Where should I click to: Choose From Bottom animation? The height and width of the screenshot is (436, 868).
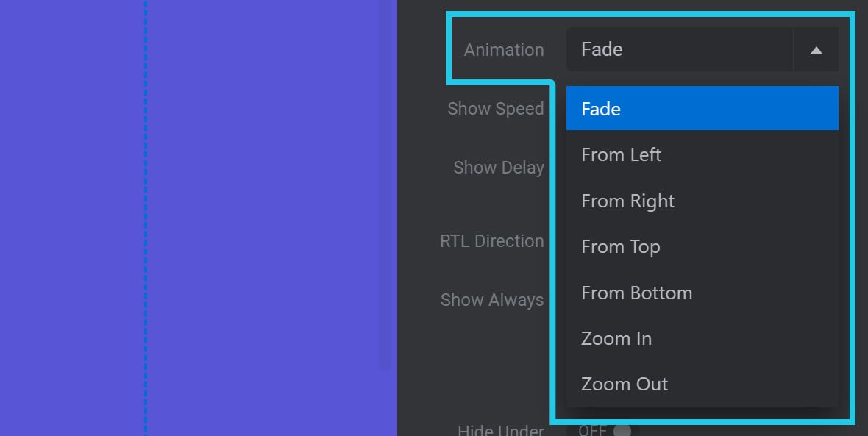click(x=702, y=293)
